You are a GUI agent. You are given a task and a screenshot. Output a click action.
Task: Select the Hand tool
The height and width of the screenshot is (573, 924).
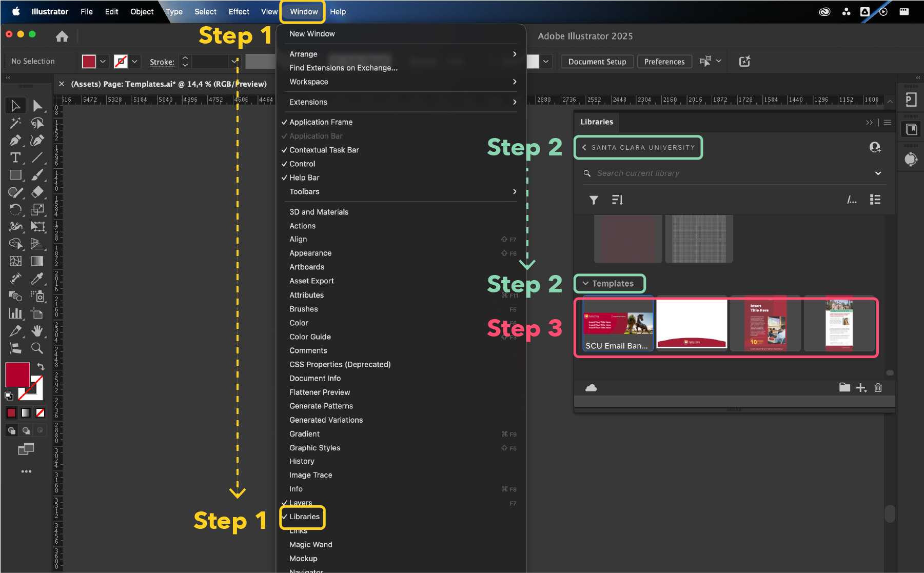pyautogui.click(x=37, y=330)
